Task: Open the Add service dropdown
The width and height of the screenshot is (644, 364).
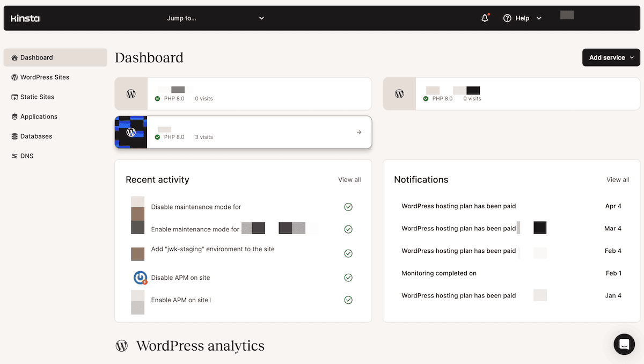Action: (x=611, y=57)
